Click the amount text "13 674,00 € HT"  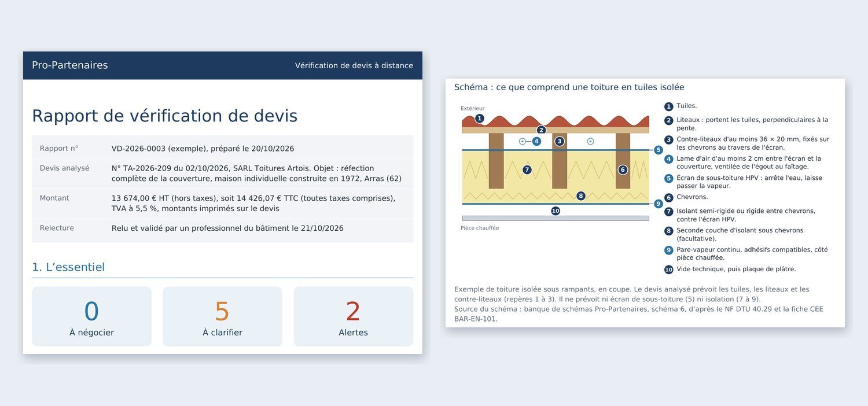[x=141, y=198]
